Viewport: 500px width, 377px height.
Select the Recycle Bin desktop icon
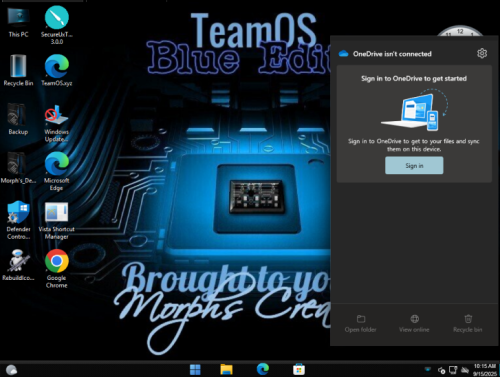pos(18,70)
